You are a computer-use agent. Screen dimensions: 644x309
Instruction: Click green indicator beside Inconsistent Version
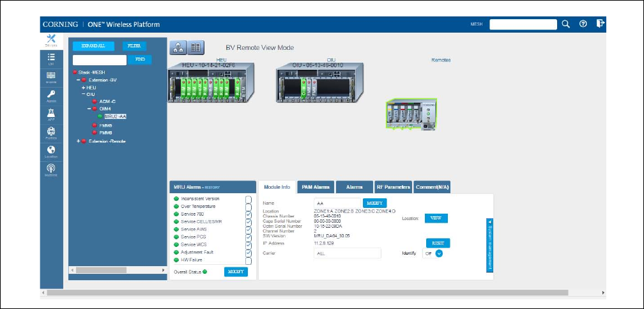click(176, 199)
